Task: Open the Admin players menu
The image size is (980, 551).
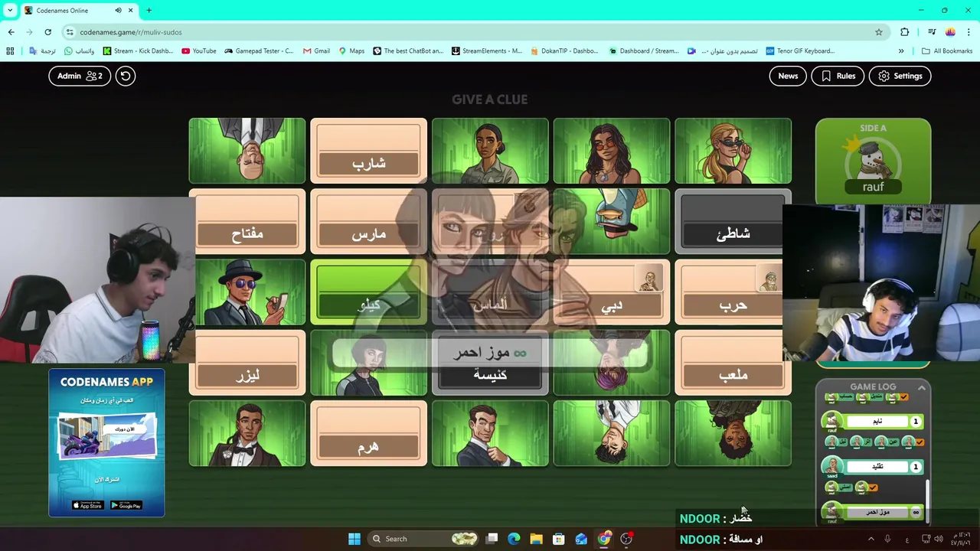Action: (80, 76)
